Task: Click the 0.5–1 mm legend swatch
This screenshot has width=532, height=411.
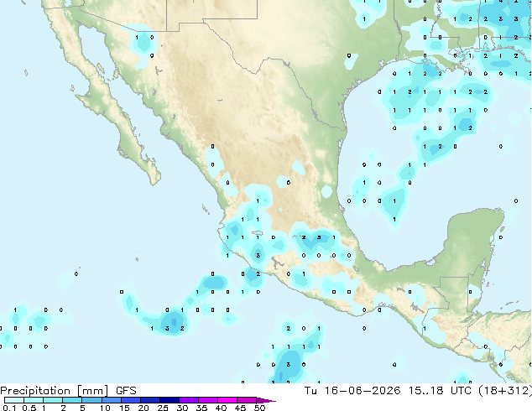Action: [34, 400]
